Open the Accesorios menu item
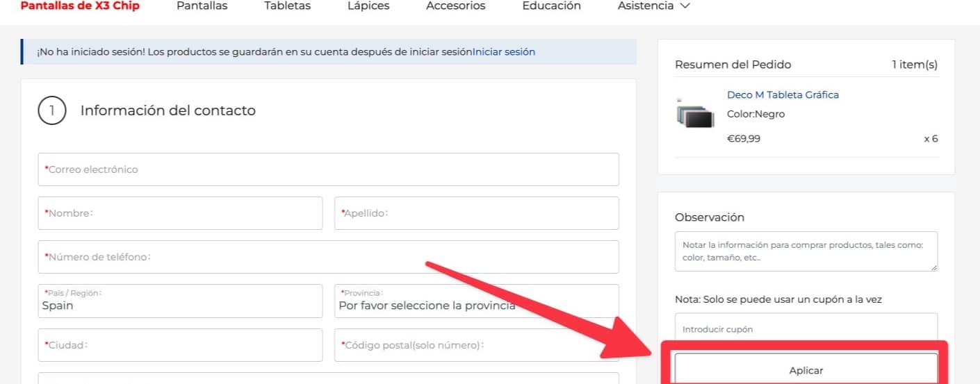980x384 pixels. (x=455, y=6)
